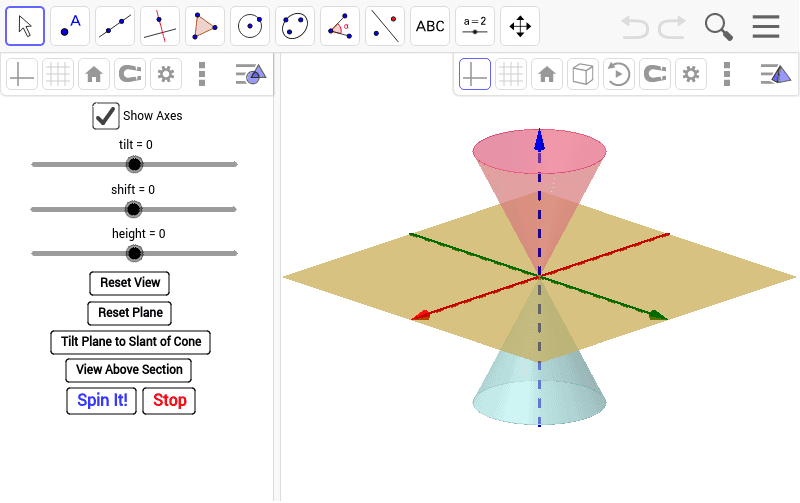Image resolution: width=800 pixels, height=503 pixels.
Task: Toggle axes in left Graphics style bar
Action: click(x=22, y=74)
